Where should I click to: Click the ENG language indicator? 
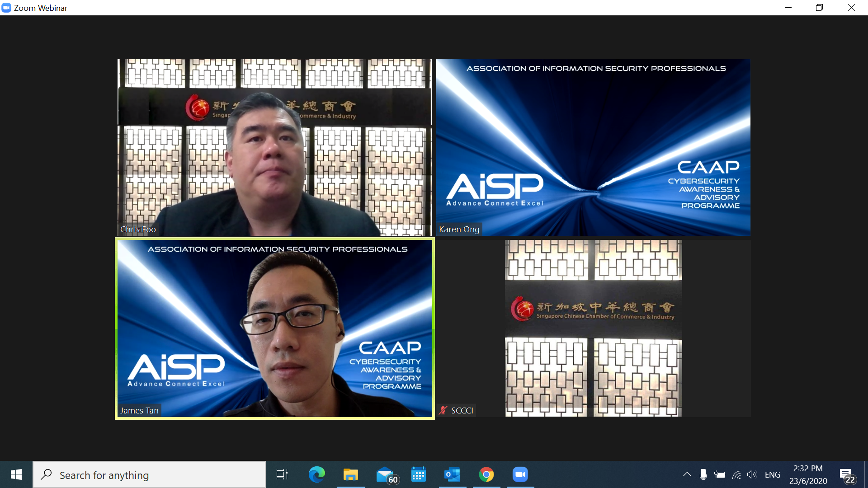773,474
